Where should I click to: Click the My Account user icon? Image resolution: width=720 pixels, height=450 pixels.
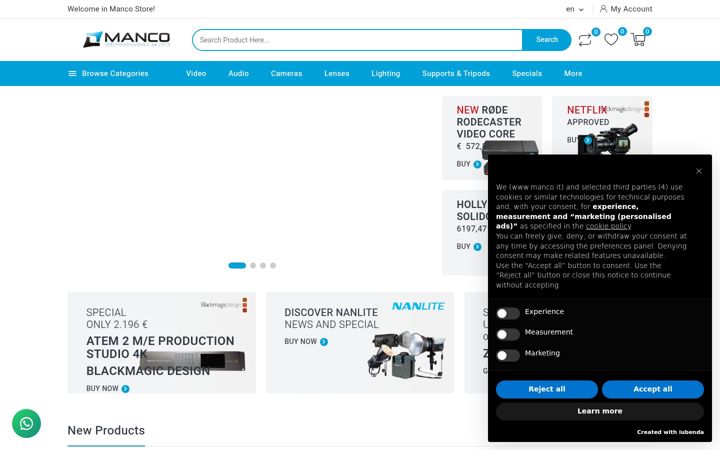click(x=603, y=9)
